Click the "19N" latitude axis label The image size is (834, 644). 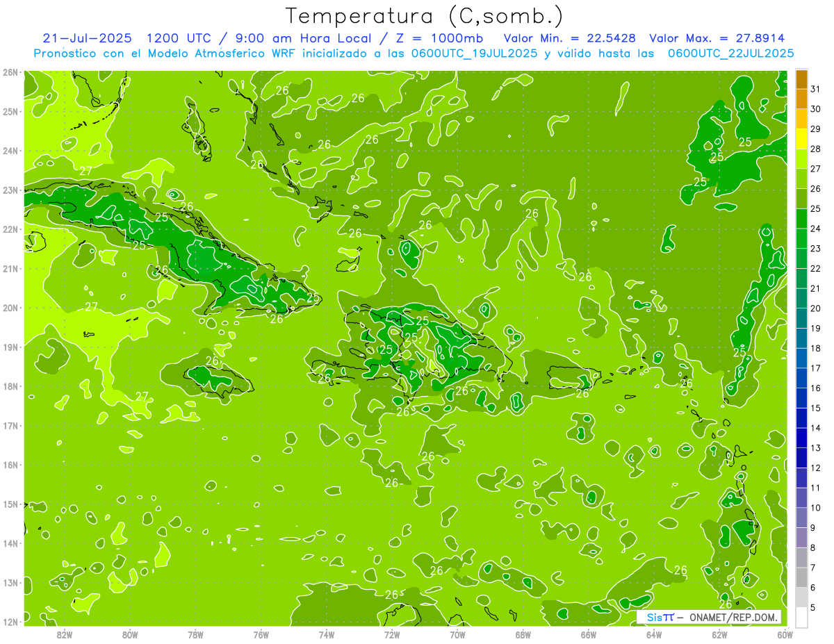click(x=10, y=347)
